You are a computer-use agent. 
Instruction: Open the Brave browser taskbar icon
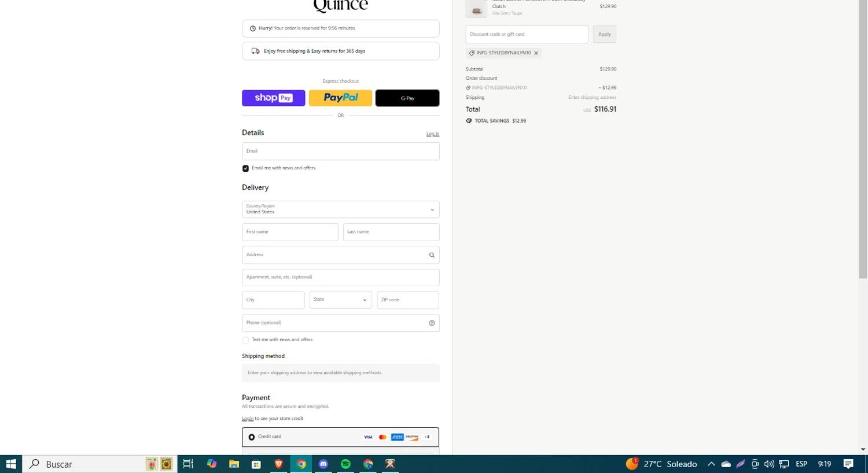279,464
